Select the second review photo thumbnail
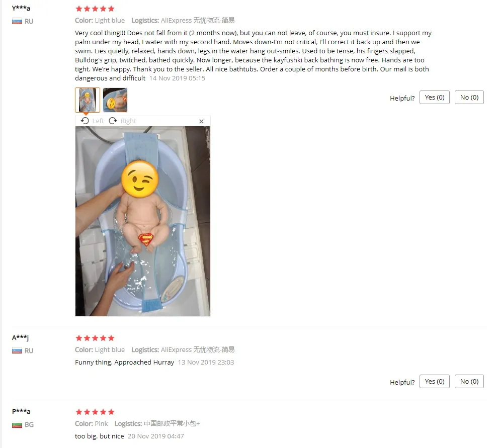The width and height of the screenshot is (497, 448). 115,100
